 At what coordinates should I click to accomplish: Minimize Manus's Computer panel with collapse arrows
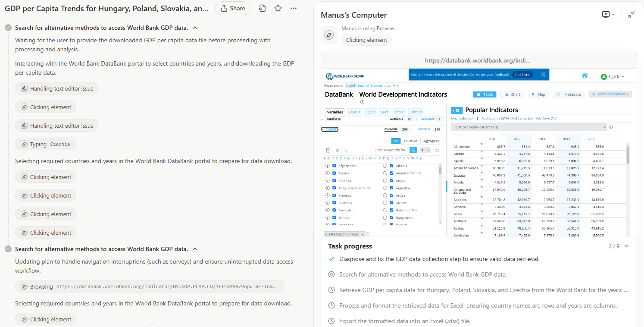(631, 15)
